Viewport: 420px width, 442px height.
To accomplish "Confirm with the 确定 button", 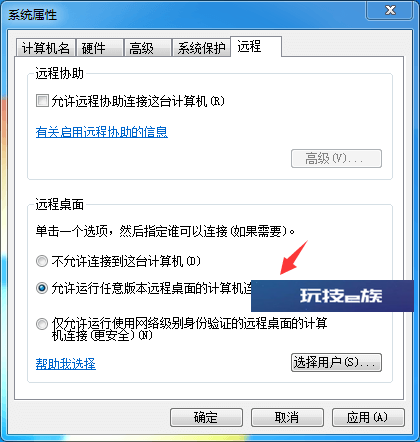I will click(206, 417).
